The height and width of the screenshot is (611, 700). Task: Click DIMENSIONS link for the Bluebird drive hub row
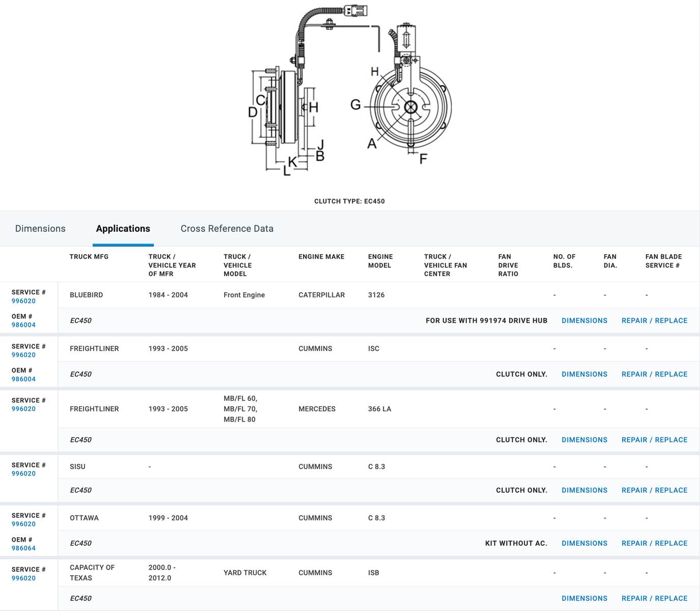584,321
